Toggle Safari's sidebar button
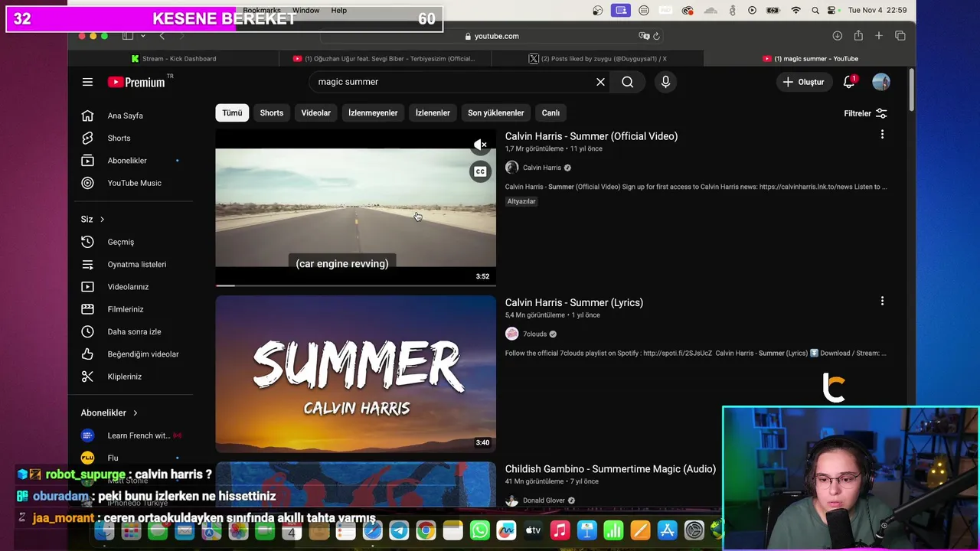Screen dimensions: 980x551 pyautogui.click(x=128, y=36)
